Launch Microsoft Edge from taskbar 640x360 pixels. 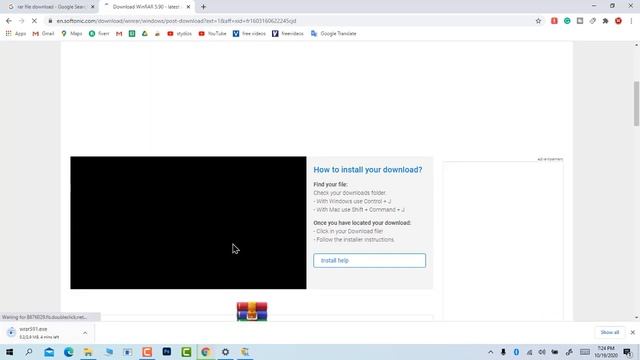(x=69, y=352)
